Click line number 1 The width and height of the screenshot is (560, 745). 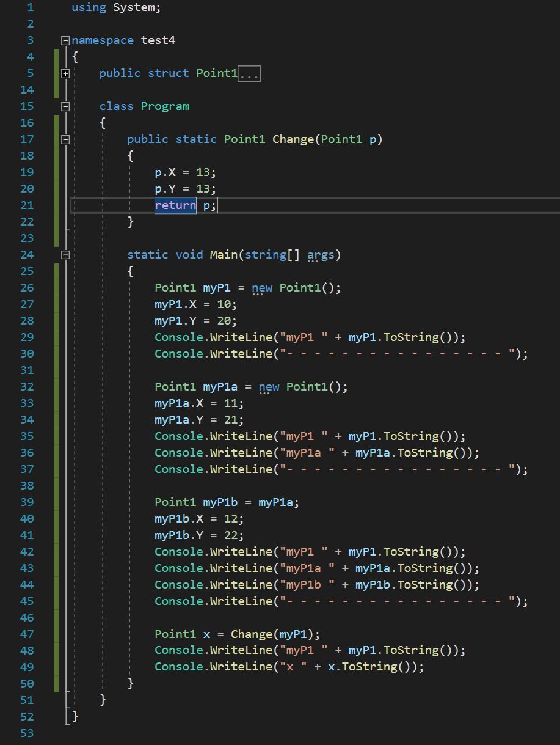click(29, 7)
